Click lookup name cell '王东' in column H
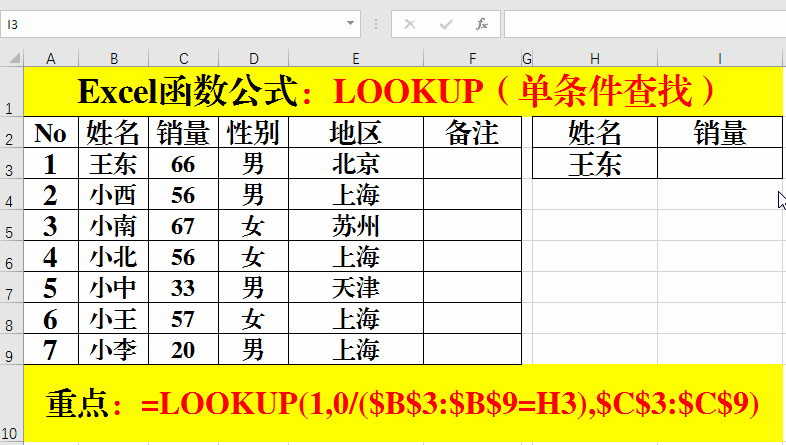Image resolution: width=786 pixels, height=445 pixels. coord(595,164)
